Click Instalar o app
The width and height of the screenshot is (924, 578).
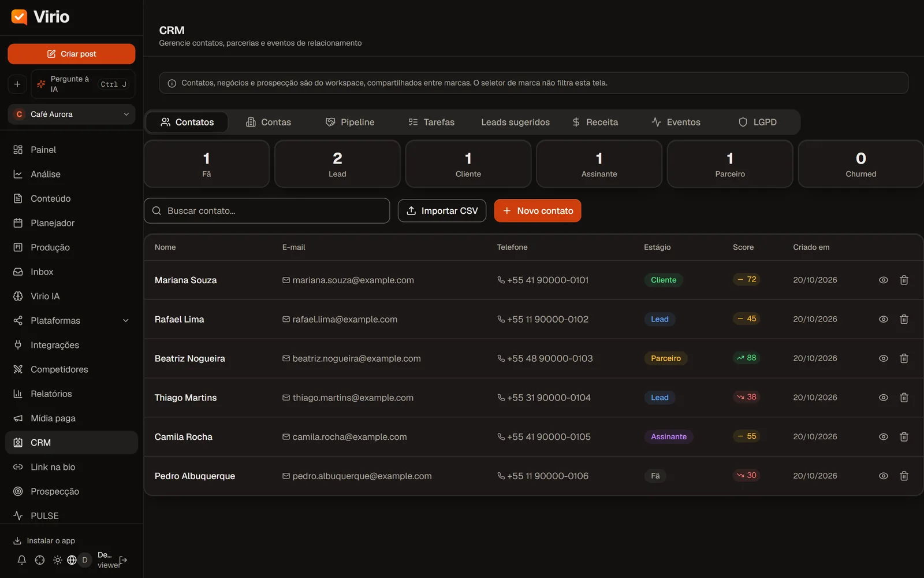[44, 541]
